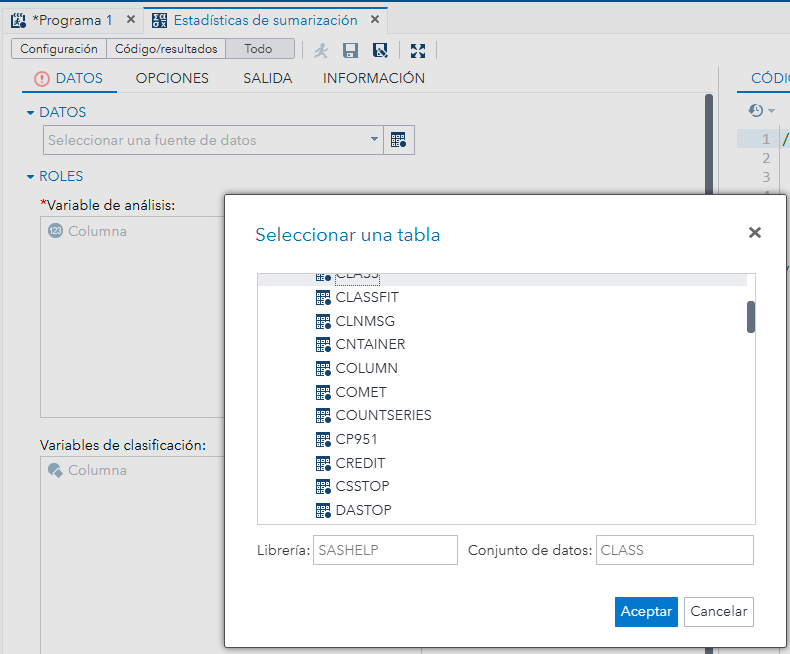
Task: Switch to the OPCIONES tab
Action: (172, 78)
